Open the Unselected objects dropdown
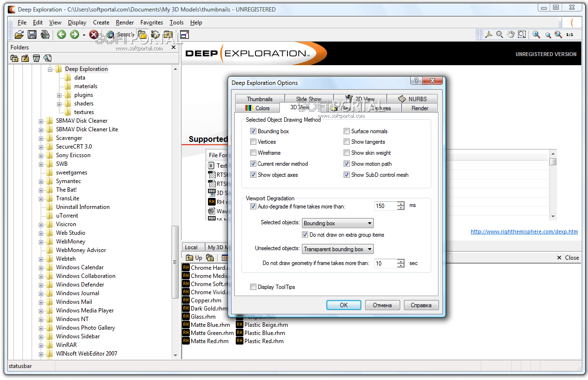Viewport: 588px width, 380px height. pyautogui.click(x=338, y=249)
